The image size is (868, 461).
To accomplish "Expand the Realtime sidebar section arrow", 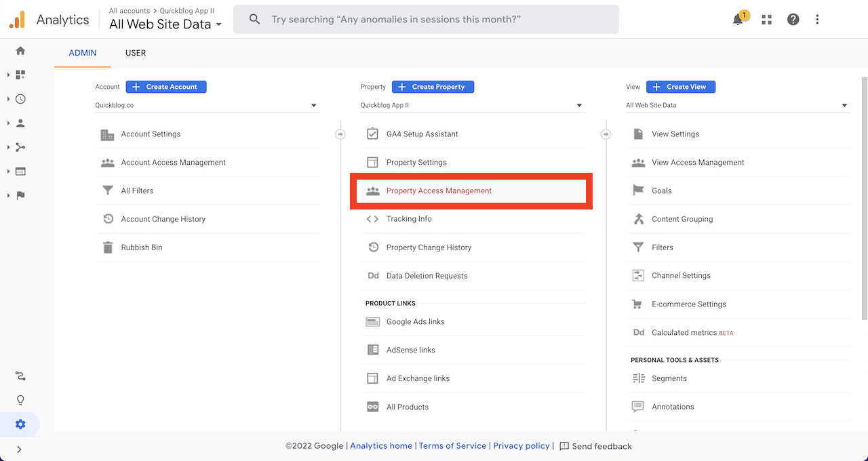I will (8, 99).
